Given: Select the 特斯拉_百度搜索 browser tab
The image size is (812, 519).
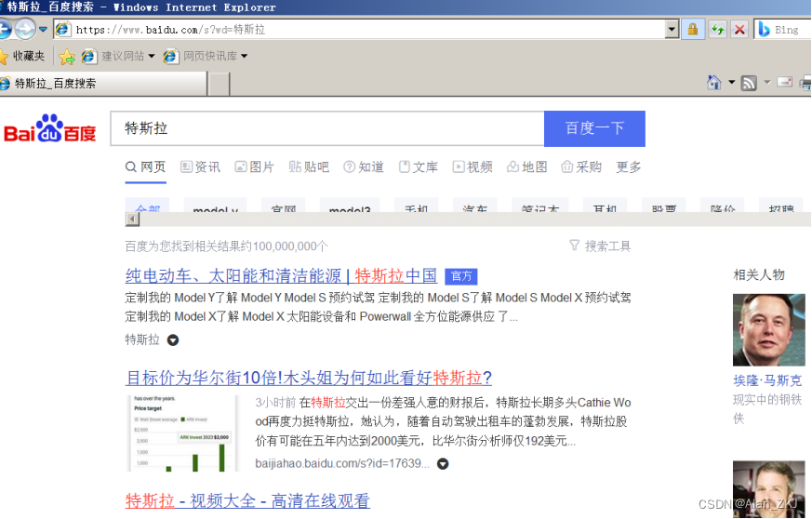Looking at the screenshot, I should tap(103, 84).
